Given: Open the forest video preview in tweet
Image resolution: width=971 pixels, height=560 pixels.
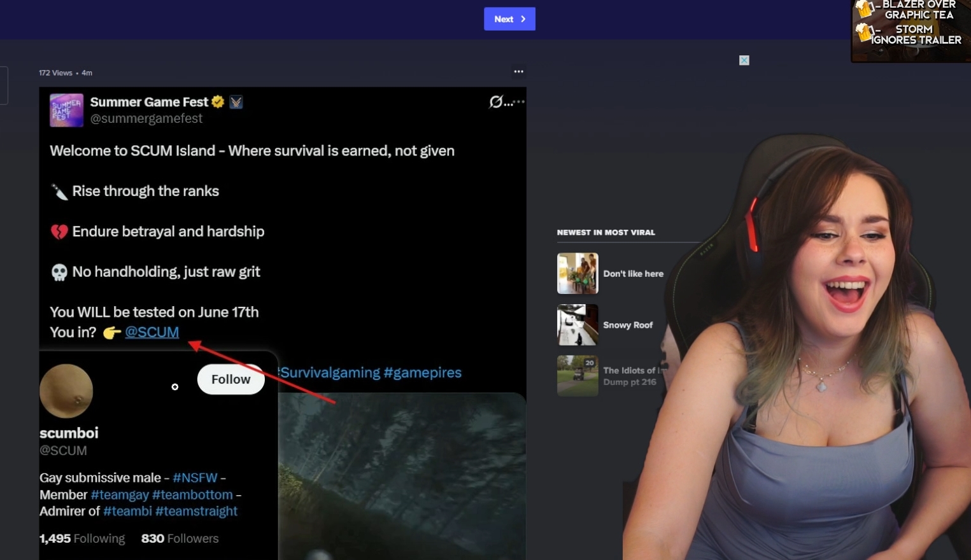Looking at the screenshot, I should [x=402, y=476].
